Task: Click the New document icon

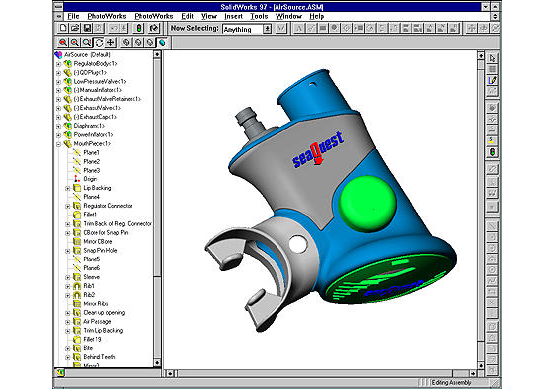Action: (63, 28)
